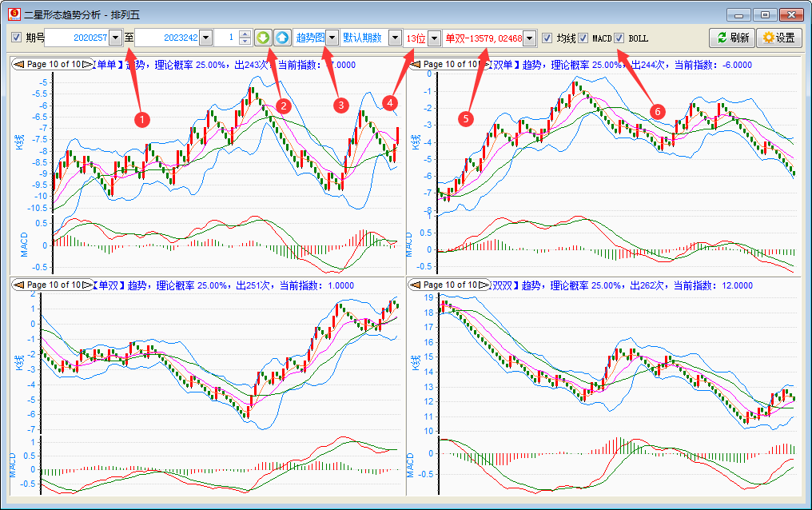Click the blue up arrow button
Viewport: 812px width, 510px height.
tap(282, 38)
